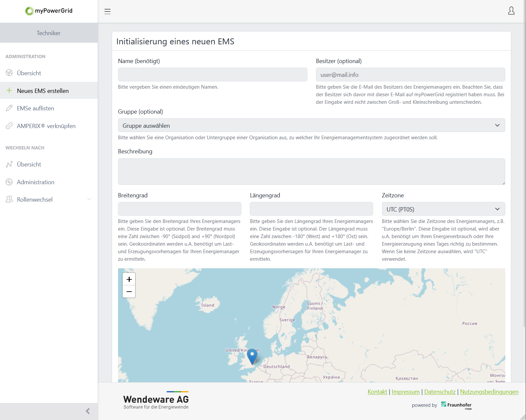Image resolution: width=526 pixels, height=420 pixels.
Task: Open Administration in the sidebar
Action: tap(36, 182)
